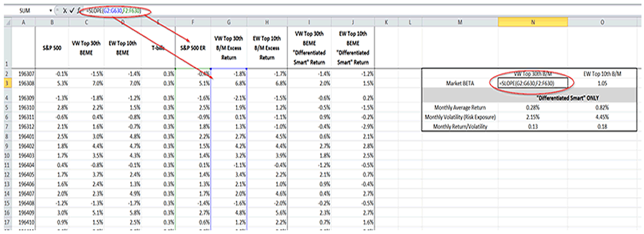Click the Monthly Average Return 0.28% cell
This screenshot has width=644, height=234.
pos(532,108)
